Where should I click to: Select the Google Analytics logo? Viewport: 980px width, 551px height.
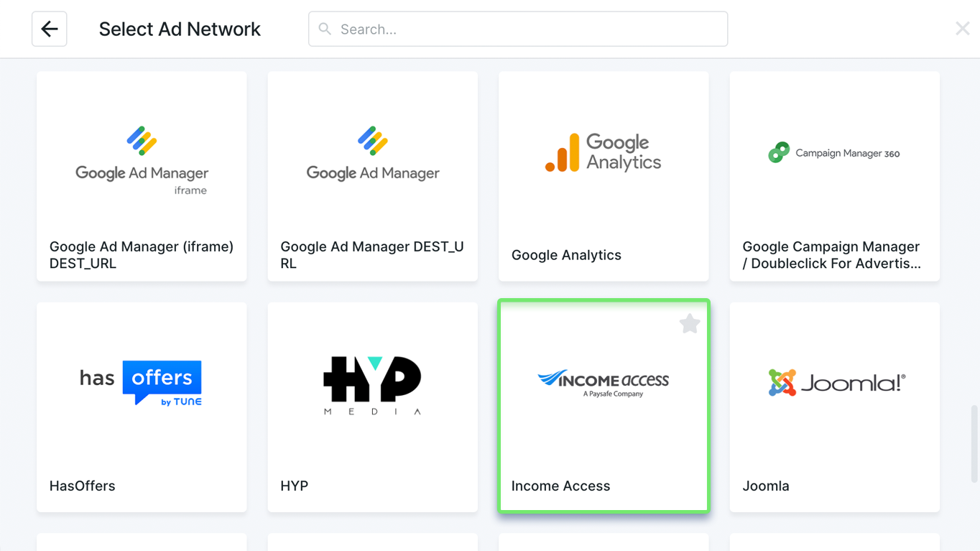604,152
